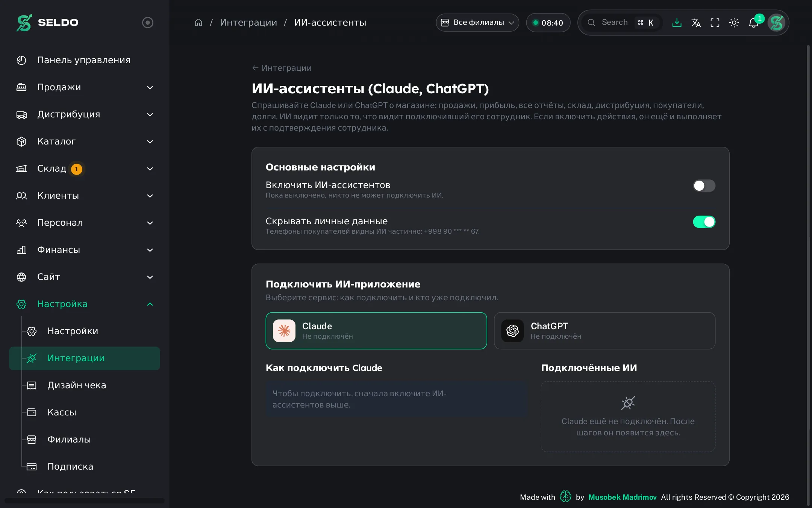
Task: Click the Склад notification badge 1
Action: pos(77,169)
